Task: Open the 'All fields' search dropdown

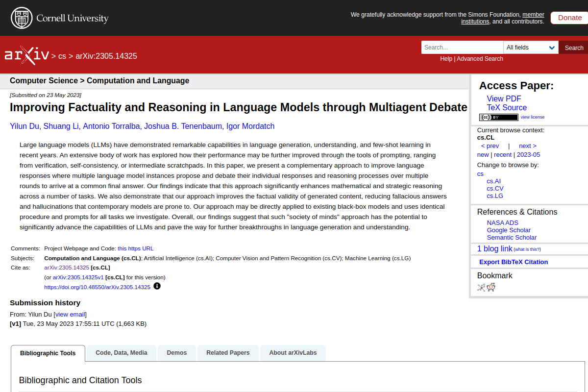Action: [531, 48]
